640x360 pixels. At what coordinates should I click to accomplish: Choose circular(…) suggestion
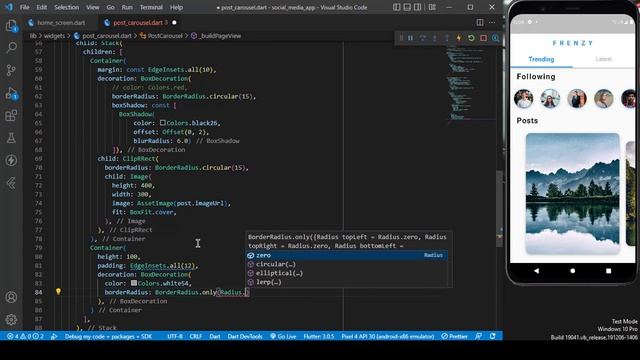pyautogui.click(x=347, y=264)
